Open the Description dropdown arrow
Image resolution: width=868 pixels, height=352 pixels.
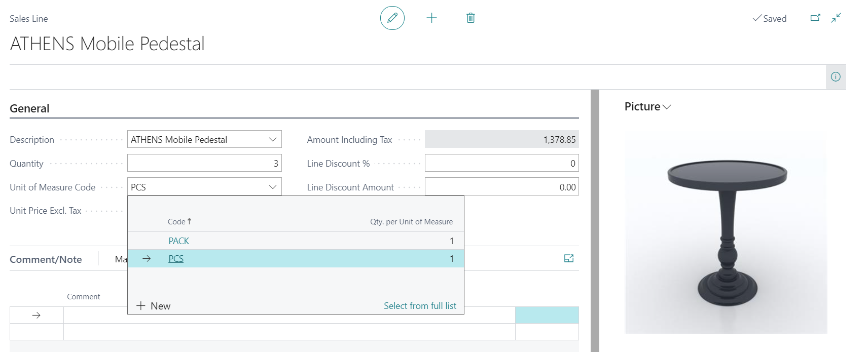(x=273, y=139)
